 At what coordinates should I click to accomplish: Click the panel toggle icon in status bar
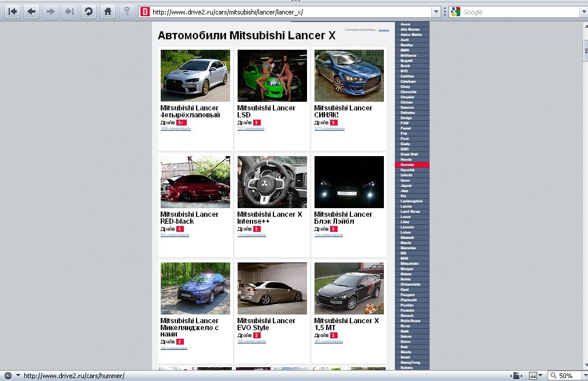point(8,375)
